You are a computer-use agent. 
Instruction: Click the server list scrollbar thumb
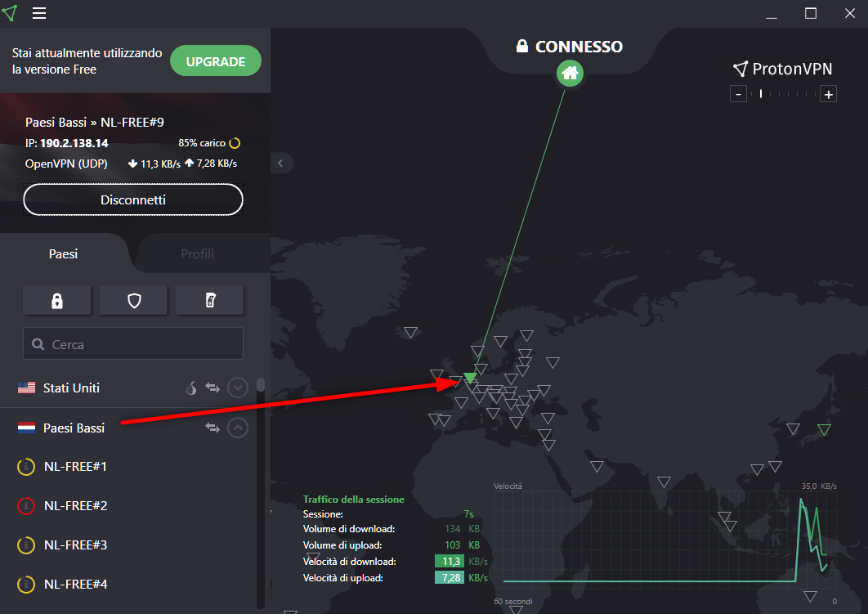coord(260,385)
